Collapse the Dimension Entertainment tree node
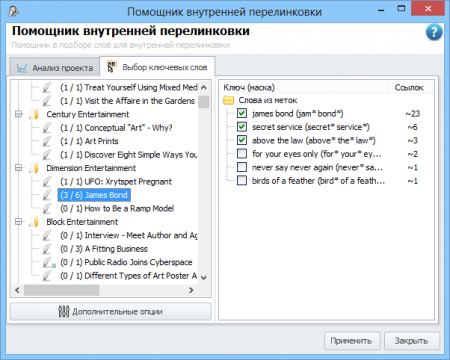The image size is (450, 360). pos(19,168)
